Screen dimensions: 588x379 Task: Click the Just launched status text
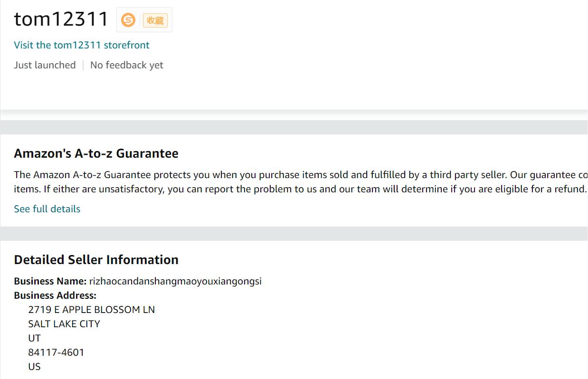[45, 65]
